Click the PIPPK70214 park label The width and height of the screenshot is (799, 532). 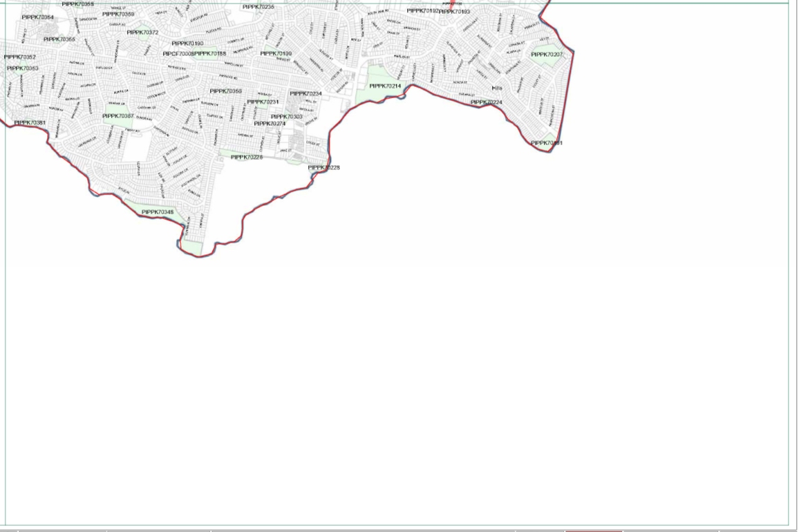point(385,86)
